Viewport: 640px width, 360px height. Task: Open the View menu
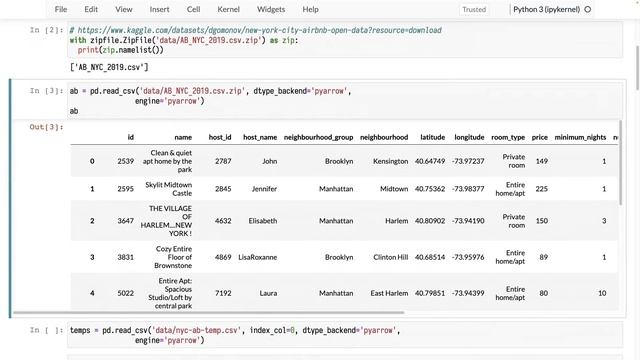(x=123, y=9)
